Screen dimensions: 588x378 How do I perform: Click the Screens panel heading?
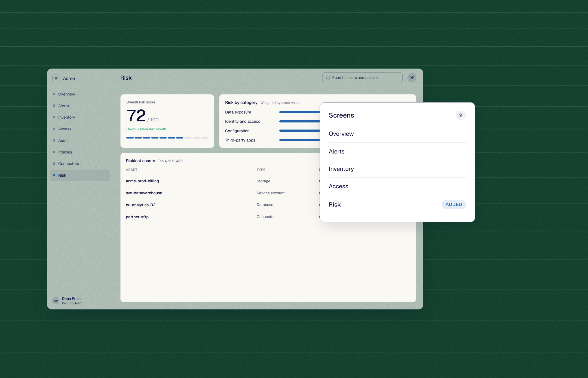341,115
